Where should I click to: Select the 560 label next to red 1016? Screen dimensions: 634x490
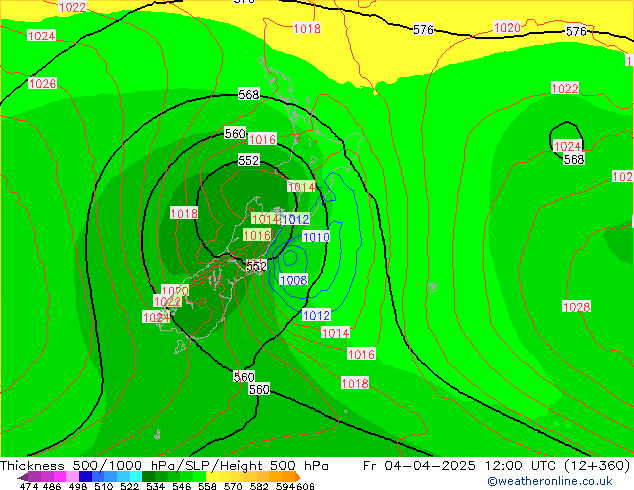tap(235, 133)
